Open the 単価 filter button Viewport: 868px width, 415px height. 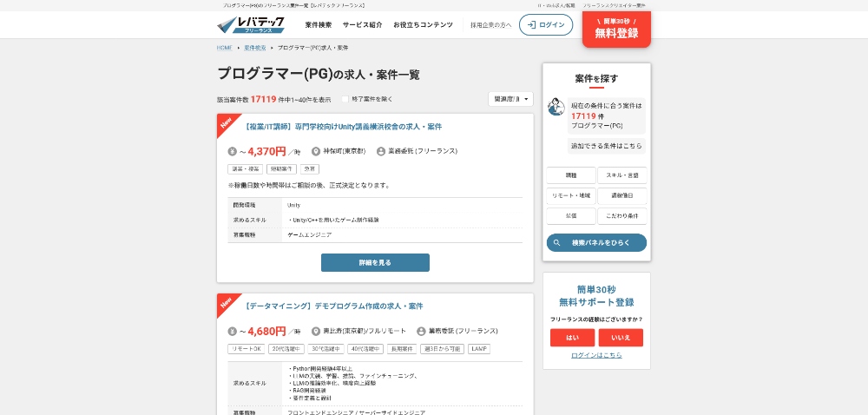[571, 216]
